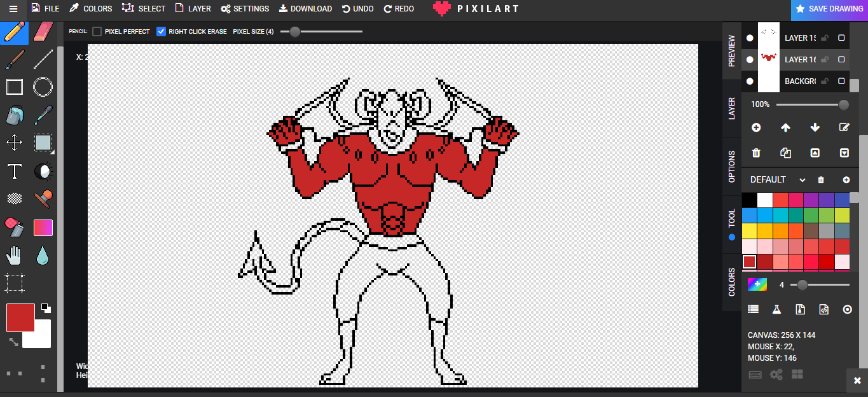Screen dimensions: 868x397
Task: Select the Lighten/Darken tool
Action: [x=43, y=171]
